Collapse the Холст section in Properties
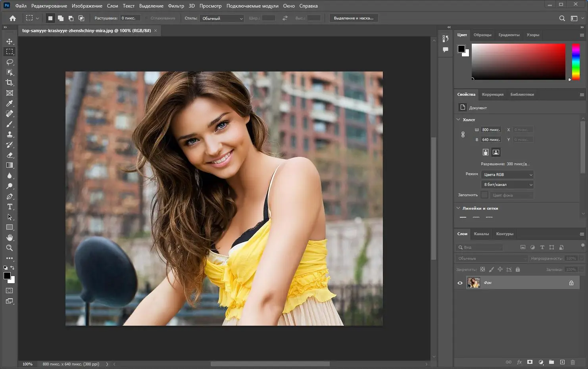 click(x=458, y=119)
